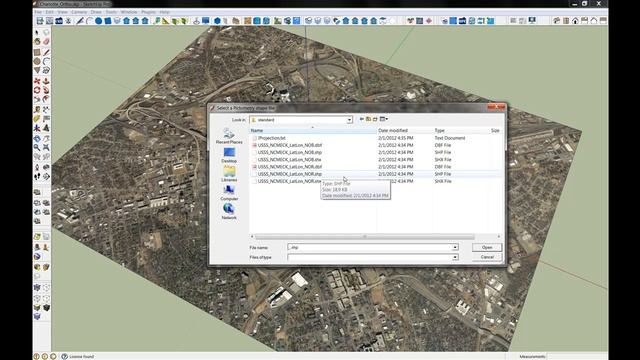Click the dialog's go-back arrow icon
Screen dimensions: 640x360
(362, 119)
